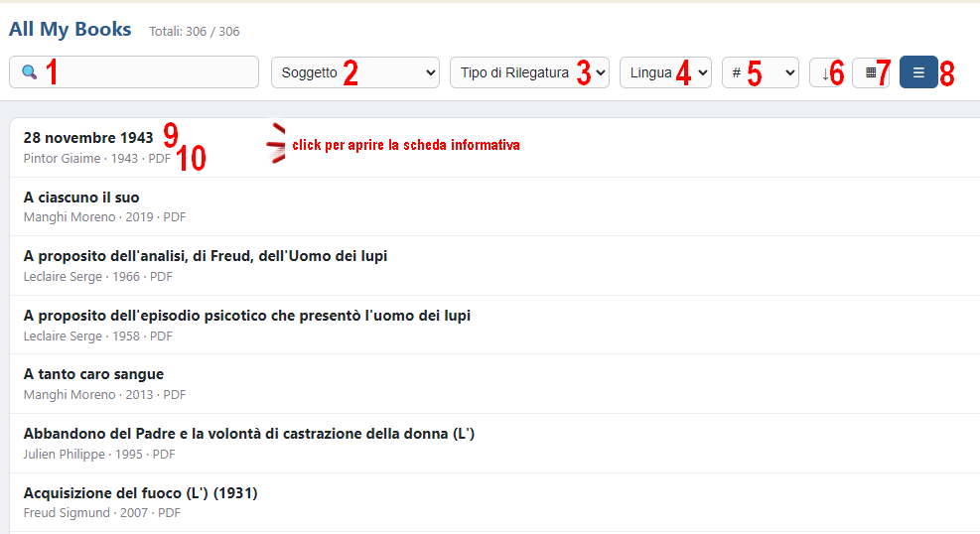Image resolution: width=980 pixels, height=534 pixels.
Task: Click the 'All My Books' heading
Action: click(x=70, y=30)
